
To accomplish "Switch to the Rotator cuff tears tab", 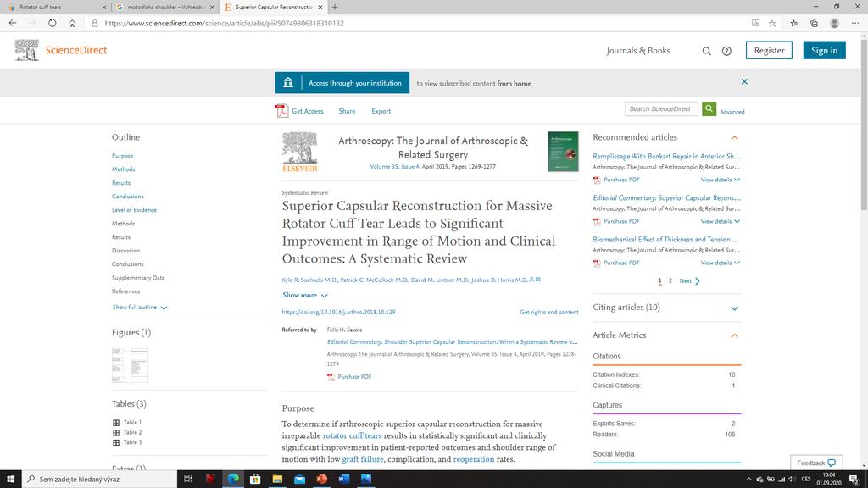I will 55,7.
